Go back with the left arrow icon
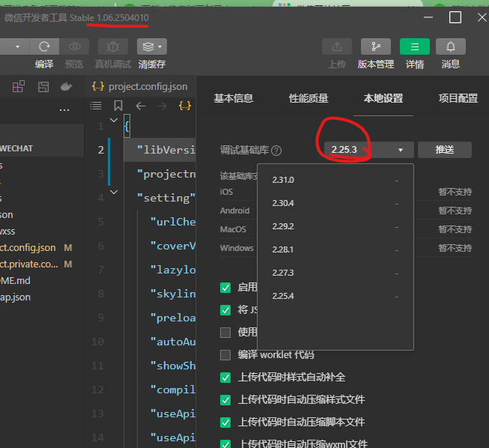The height and width of the screenshot is (448, 489). pyautogui.click(x=141, y=106)
